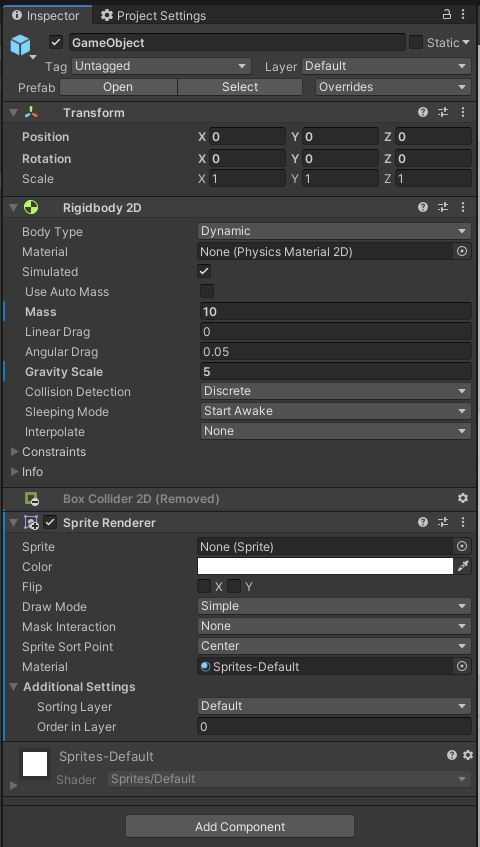480x847 pixels.
Task: Click the Box Collider 2D removed icon
Action: [31, 499]
